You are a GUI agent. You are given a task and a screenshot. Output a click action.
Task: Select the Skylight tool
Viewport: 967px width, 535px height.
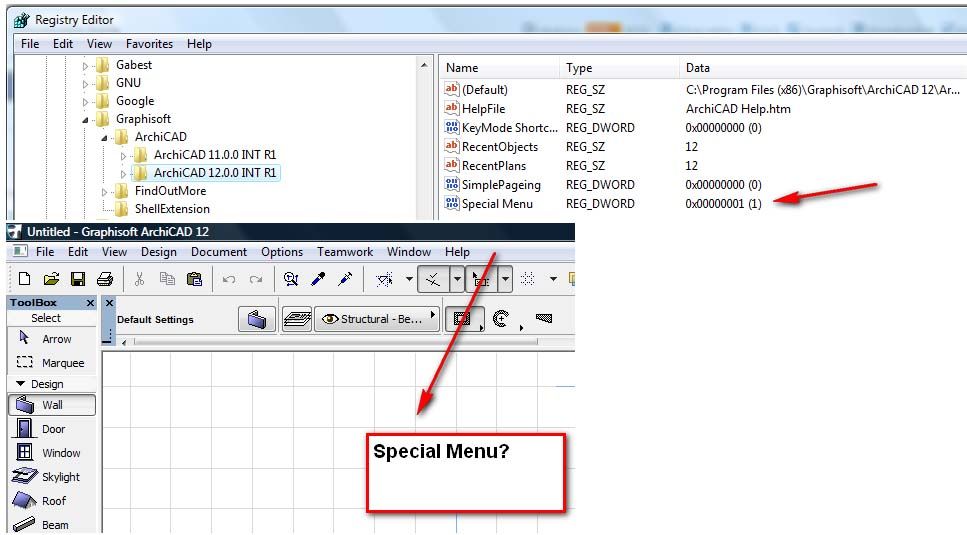(x=52, y=477)
